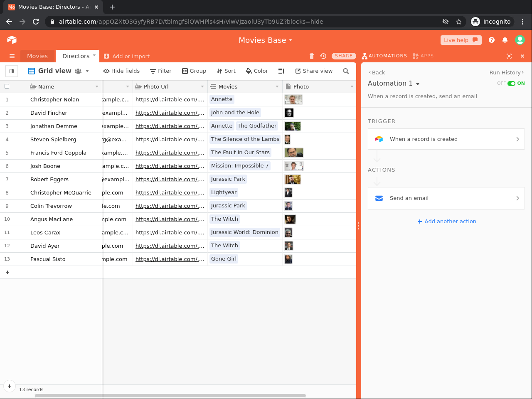Switch to the Movies table tab
This screenshot has width=532, height=399.
37,56
